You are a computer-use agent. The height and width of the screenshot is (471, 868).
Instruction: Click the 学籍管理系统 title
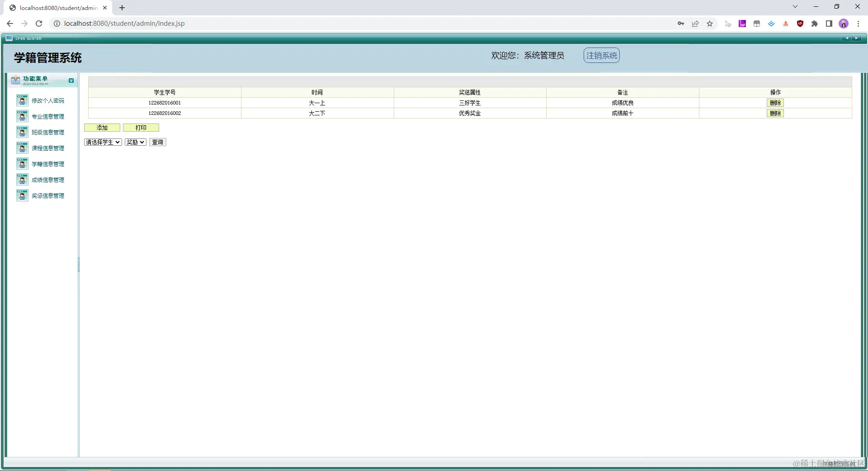pyautogui.click(x=48, y=57)
